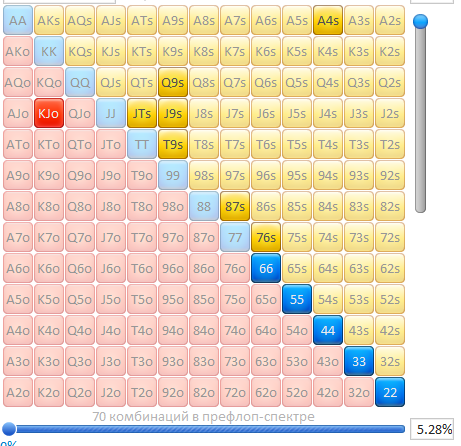
Task: Select the A2o hand cell
Action: click(x=18, y=392)
